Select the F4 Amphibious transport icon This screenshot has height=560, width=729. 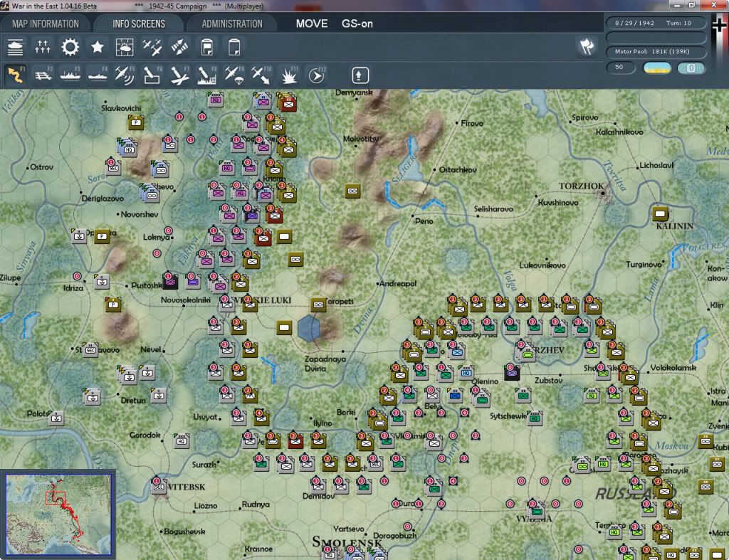(x=98, y=75)
